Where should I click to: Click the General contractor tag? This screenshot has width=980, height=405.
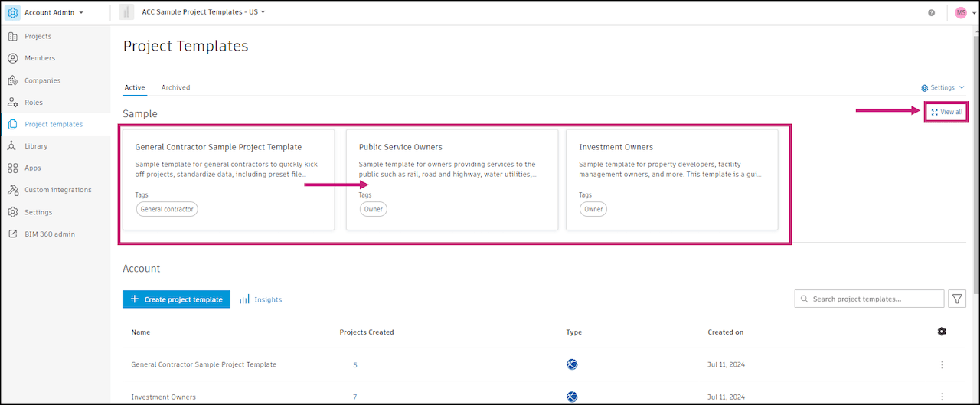(x=167, y=209)
